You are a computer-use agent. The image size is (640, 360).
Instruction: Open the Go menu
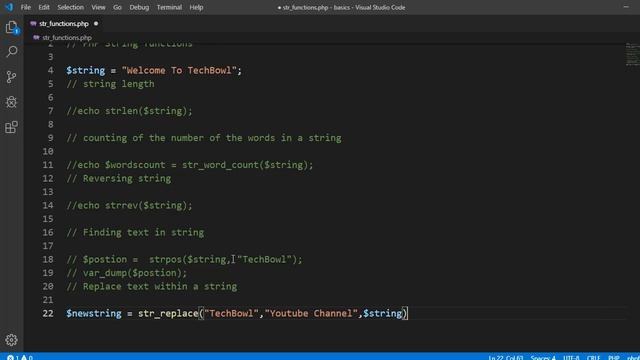117,7
